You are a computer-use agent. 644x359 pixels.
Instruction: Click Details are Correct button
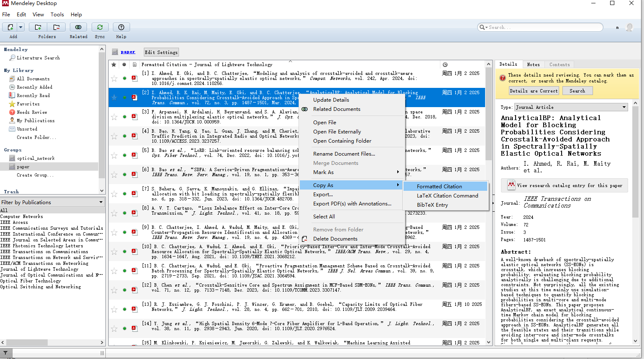(x=534, y=91)
